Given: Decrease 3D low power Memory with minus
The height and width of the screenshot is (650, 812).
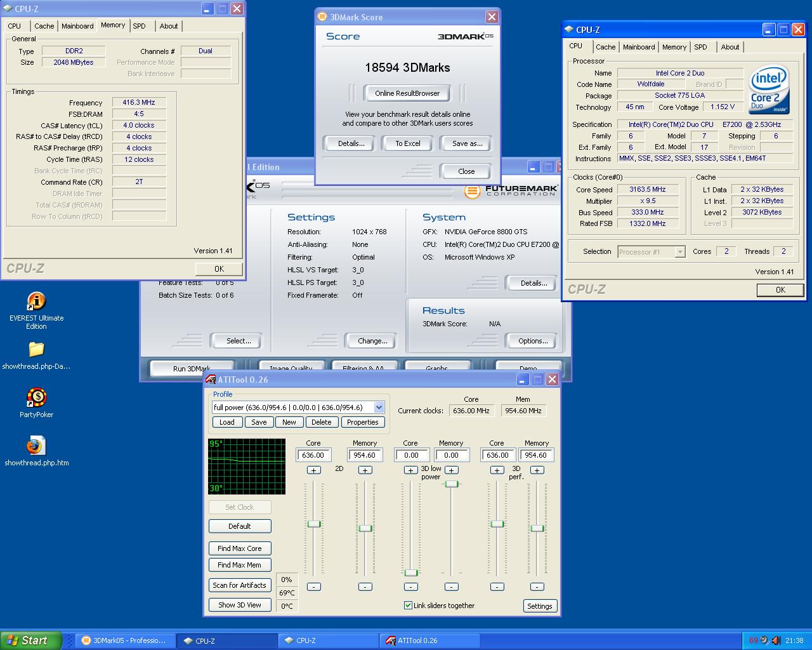Looking at the screenshot, I should (451, 587).
